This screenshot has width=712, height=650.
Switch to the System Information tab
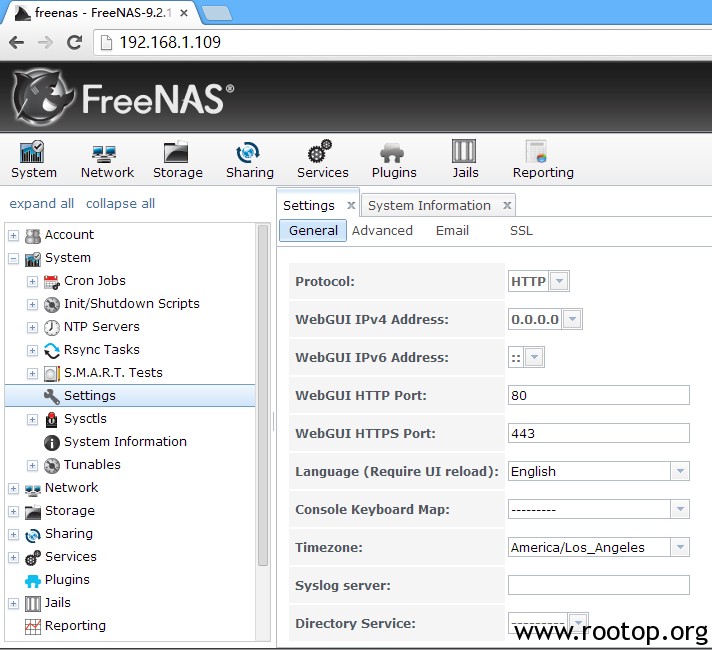pos(429,205)
